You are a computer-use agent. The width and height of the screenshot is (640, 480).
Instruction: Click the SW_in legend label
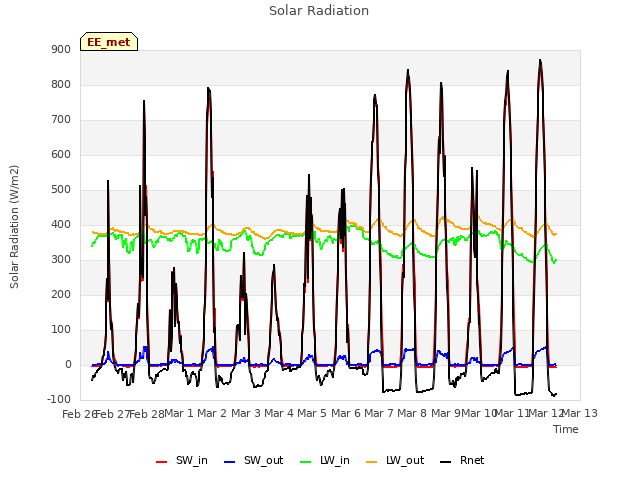pyautogui.click(x=192, y=460)
